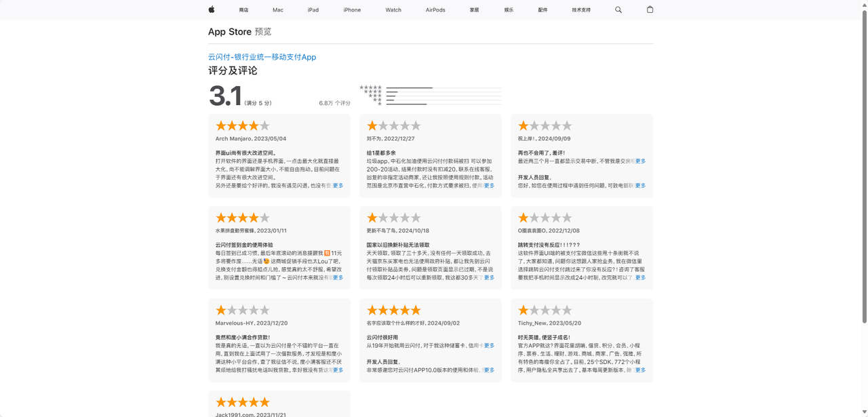Expand 更多 on 国家以旧换新补贴无法领取 review
Screen dimensions: 868x417
pyautogui.click(x=489, y=278)
